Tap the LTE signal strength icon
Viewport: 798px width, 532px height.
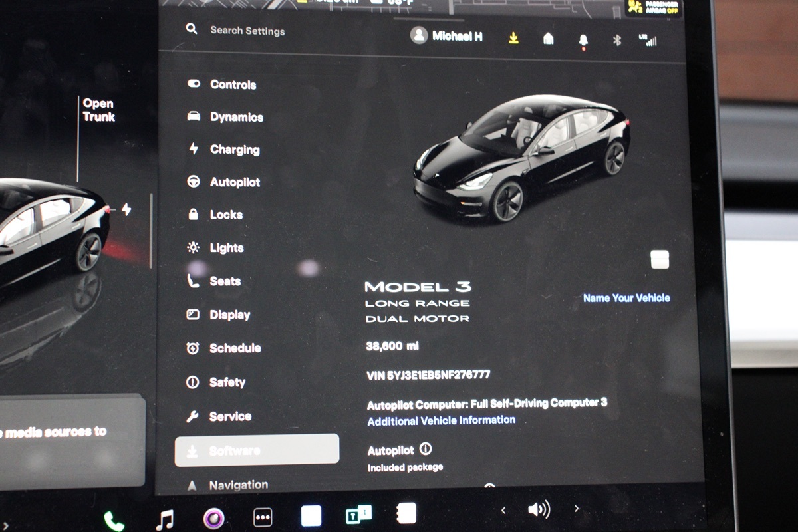(647, 40)
